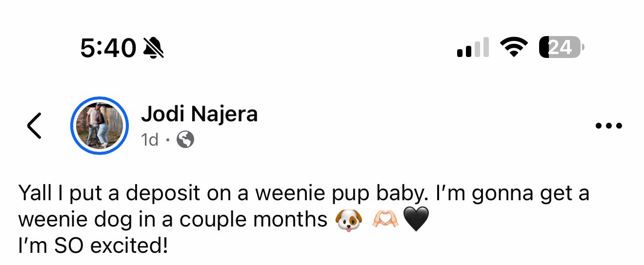644x265 pixels.
Task: Tap the dot separator next to 1d
Action: coord(167,140)
